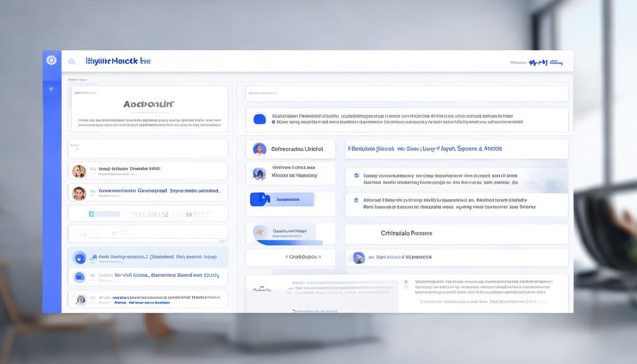Open the header title tab beside the cloud
This screenshot has height=364, width=637.
[118, 61]
